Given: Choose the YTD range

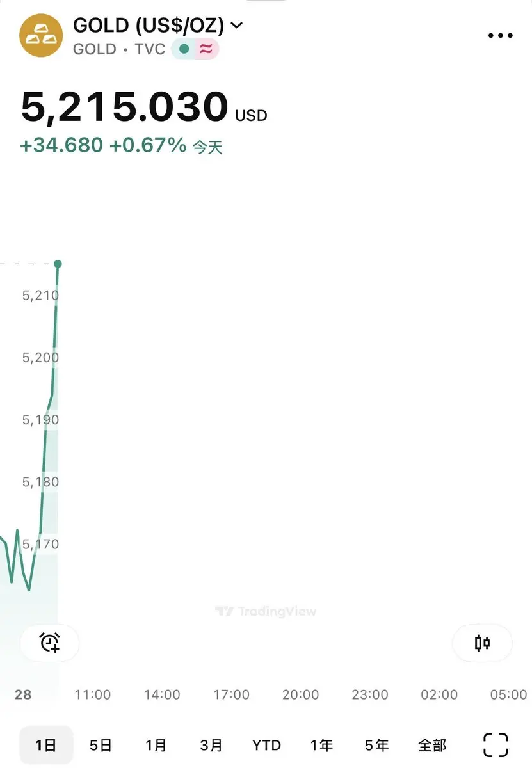Looking at the screenshot, I should click(x=266, y=745).
